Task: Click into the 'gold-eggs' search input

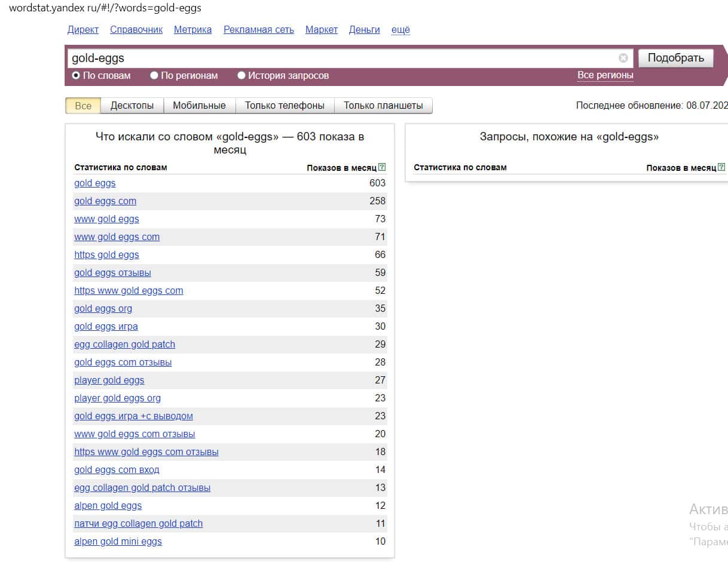Action: [341, 58]
